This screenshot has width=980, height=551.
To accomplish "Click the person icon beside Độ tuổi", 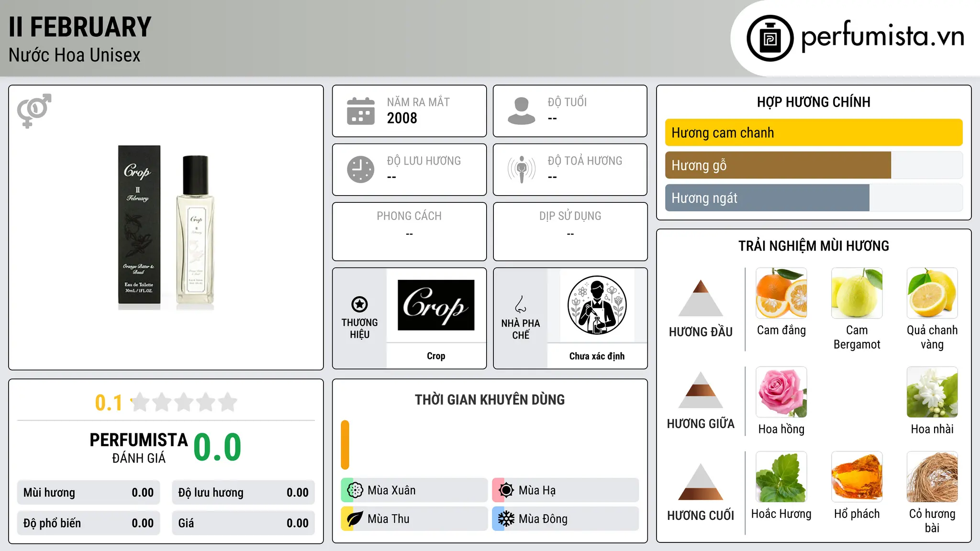I will tap(521, 111).
